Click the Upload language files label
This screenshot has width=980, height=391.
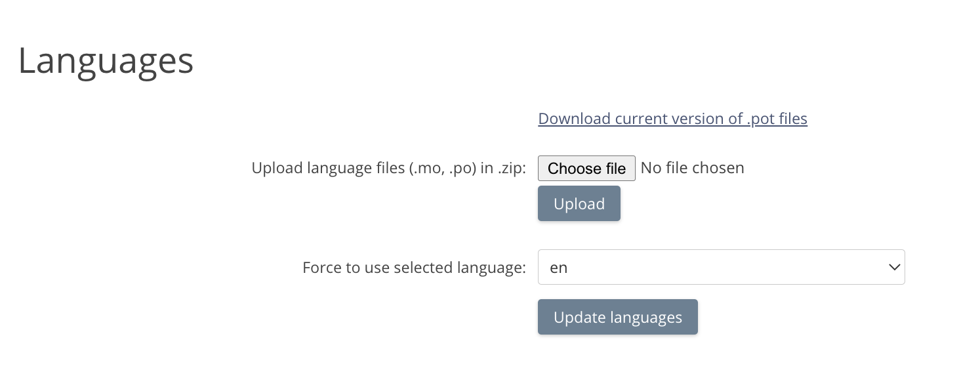[x=388, y=168]
